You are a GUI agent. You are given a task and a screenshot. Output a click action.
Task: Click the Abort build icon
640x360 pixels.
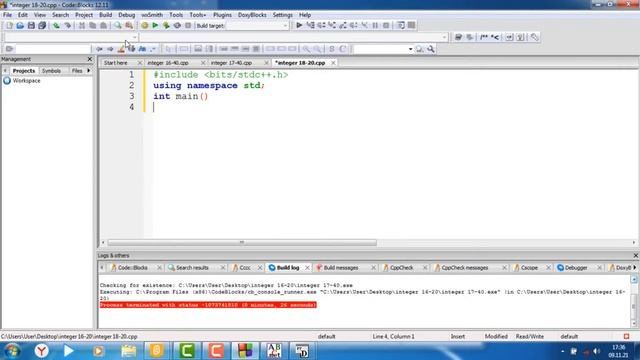(x=188, y=25)
